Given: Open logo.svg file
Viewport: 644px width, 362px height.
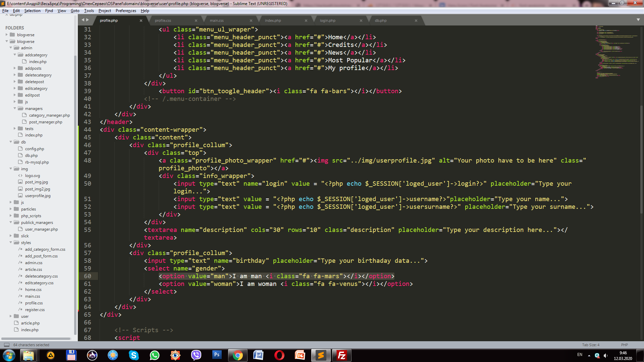Looking at the screenshot, I should [x=32, y=176].
